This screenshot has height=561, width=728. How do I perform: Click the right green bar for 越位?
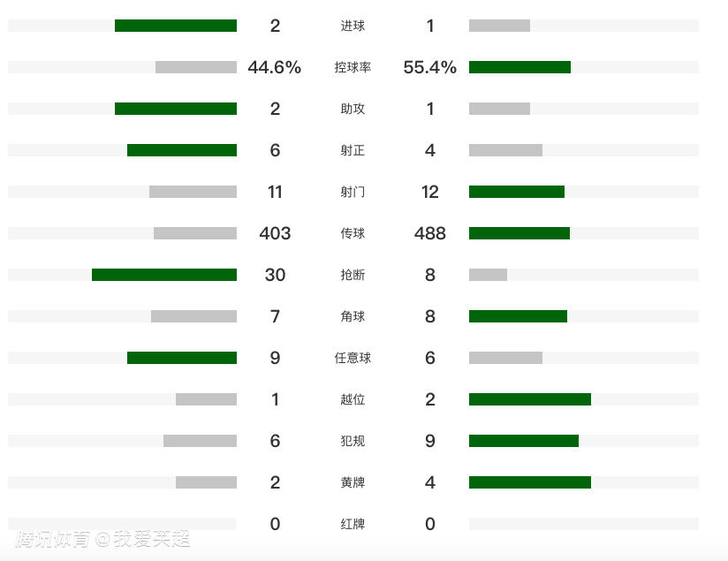point(530,399)
